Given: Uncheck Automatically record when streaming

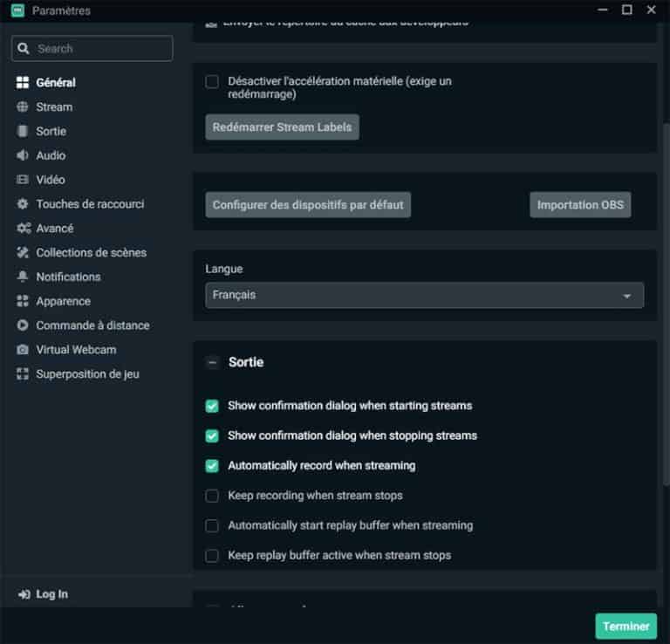Looking at the screenshot, I should pos(212,466).
